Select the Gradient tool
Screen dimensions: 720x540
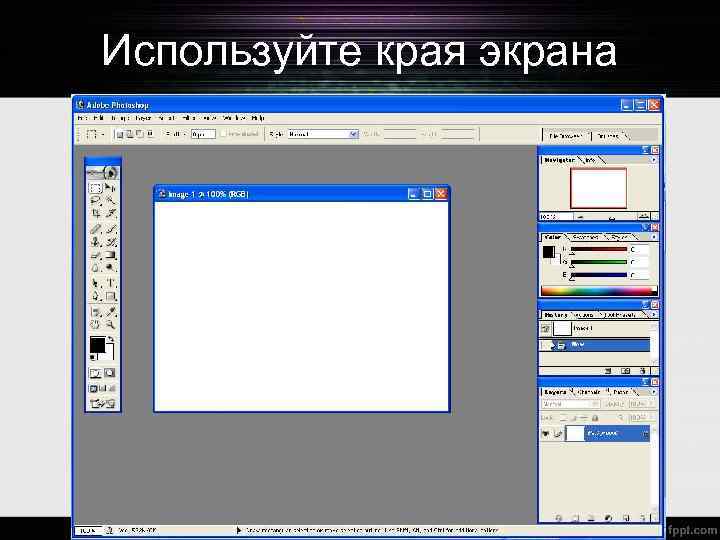pos(110,255)
